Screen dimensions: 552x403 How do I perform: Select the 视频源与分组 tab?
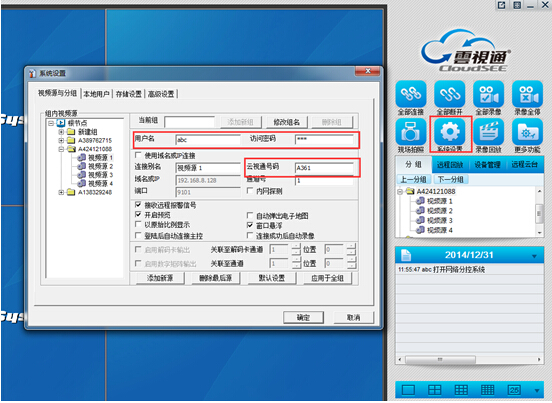(57, 93)
